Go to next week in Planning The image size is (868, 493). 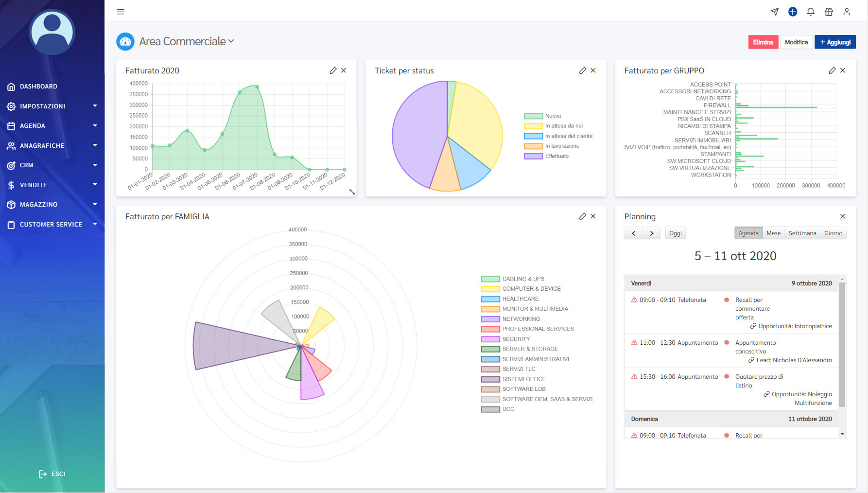(651, 233)
